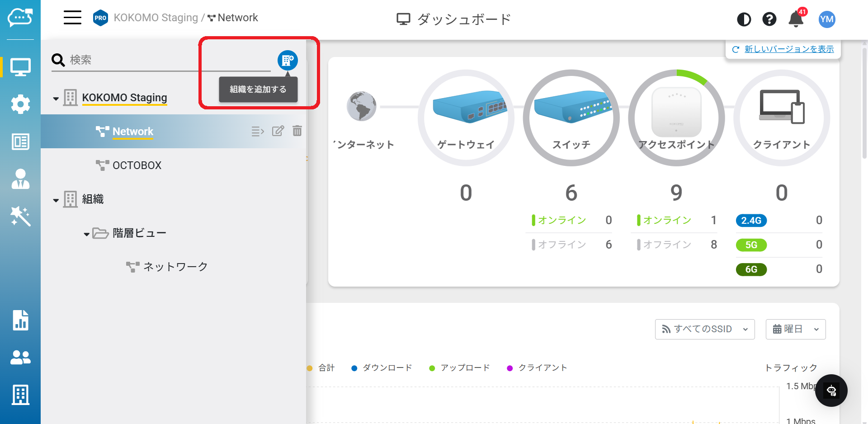Screen dimensions: 868x424
Task: Toggle the hamburger navigation menu
Action: pos(72,18)
